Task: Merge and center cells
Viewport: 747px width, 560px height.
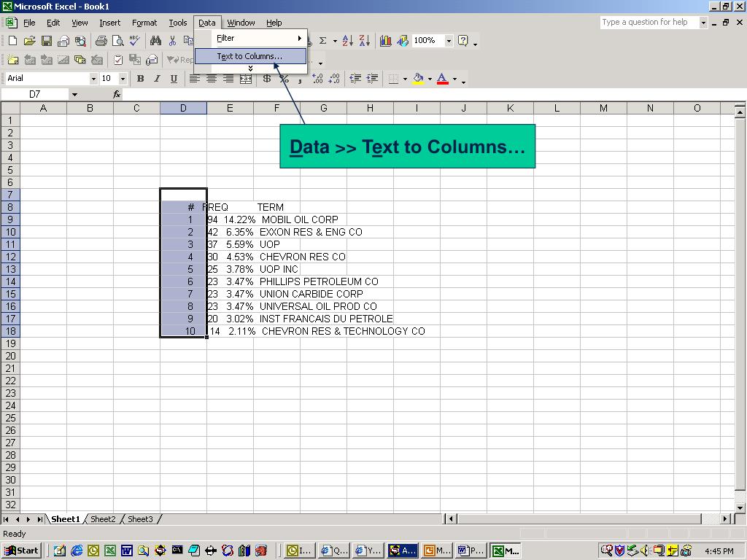Action: [x=246, y=79]
